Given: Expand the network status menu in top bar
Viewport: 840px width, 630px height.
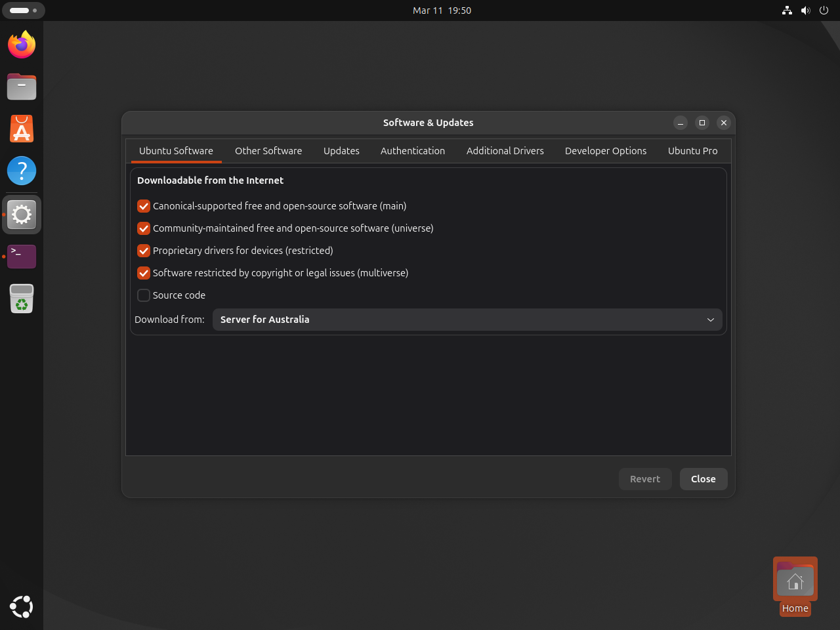Looking at the screenshot, I should pyautogui.click(x=787, y=10).
